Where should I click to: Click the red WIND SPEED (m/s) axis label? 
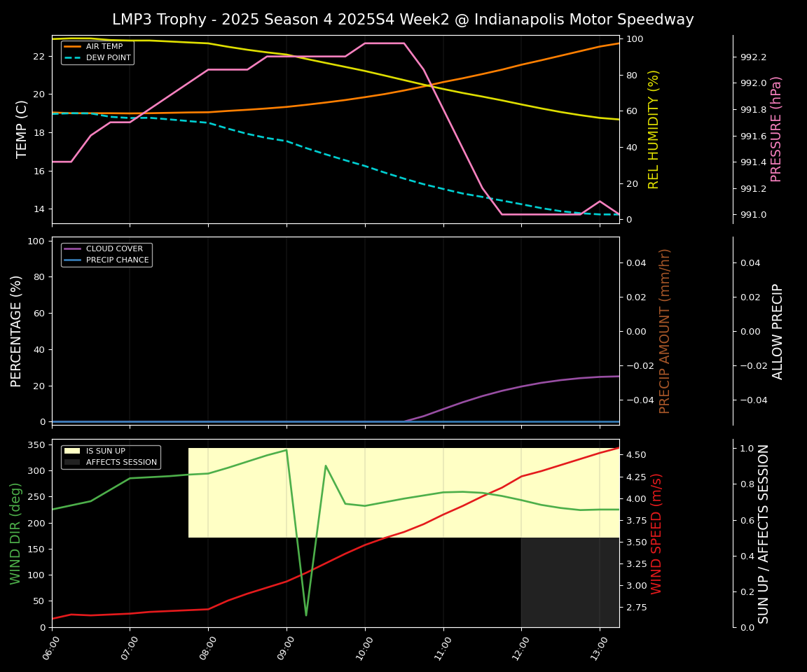[656, 533]
